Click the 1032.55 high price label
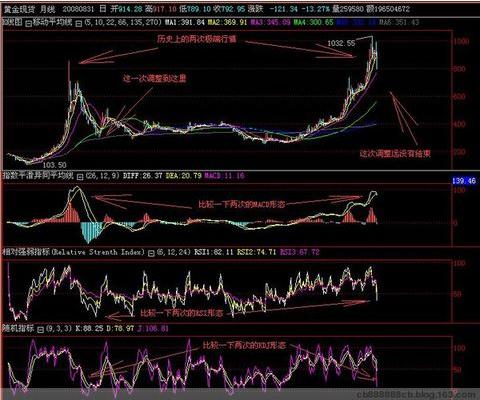The image size is (480, 400). (341, 43)
